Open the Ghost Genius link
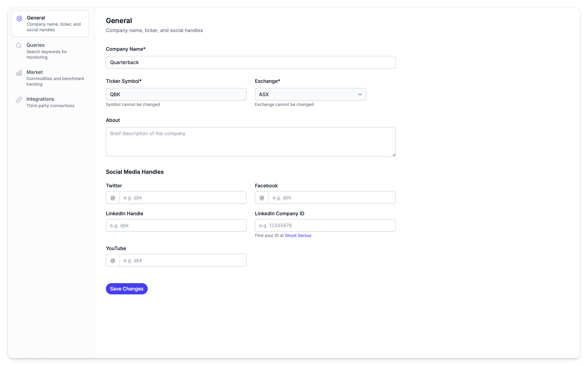This screenshot has height=366, width=588. [x=298, y=235]
